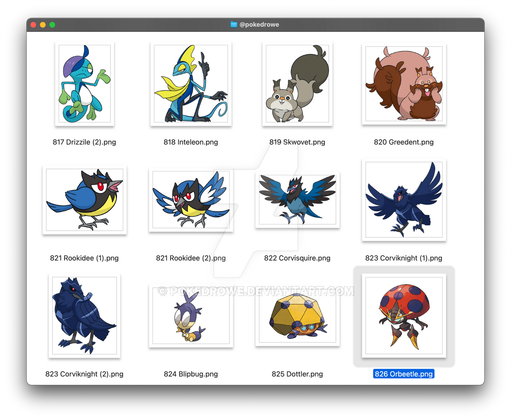Click the blue folder icon in title bar
Screen dimensions: 511x420
(x=234, y=24)
